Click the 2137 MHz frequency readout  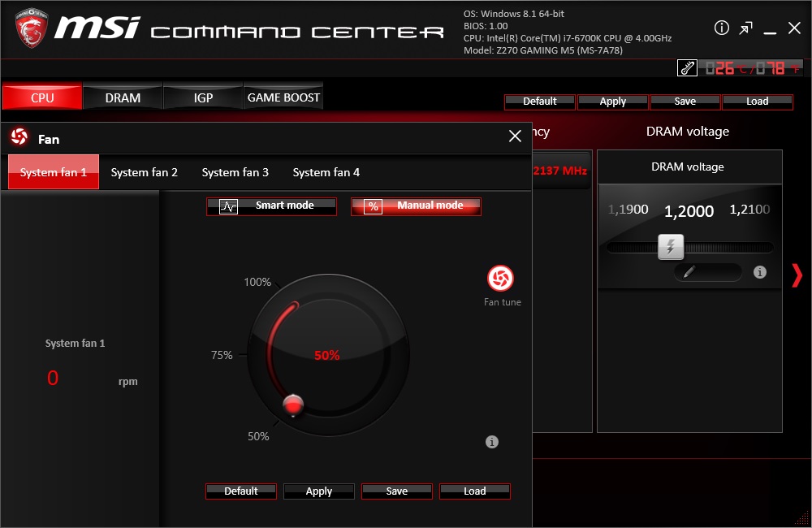(559, 171)
